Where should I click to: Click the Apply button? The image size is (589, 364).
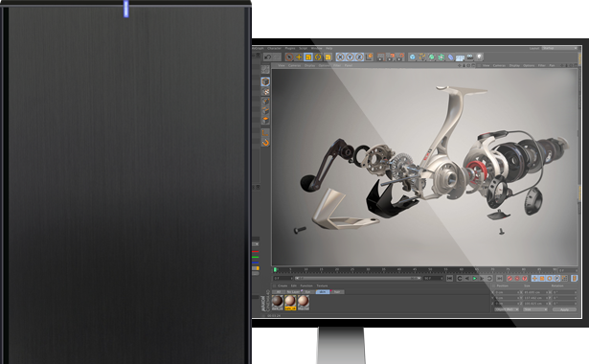pos(565,309)
